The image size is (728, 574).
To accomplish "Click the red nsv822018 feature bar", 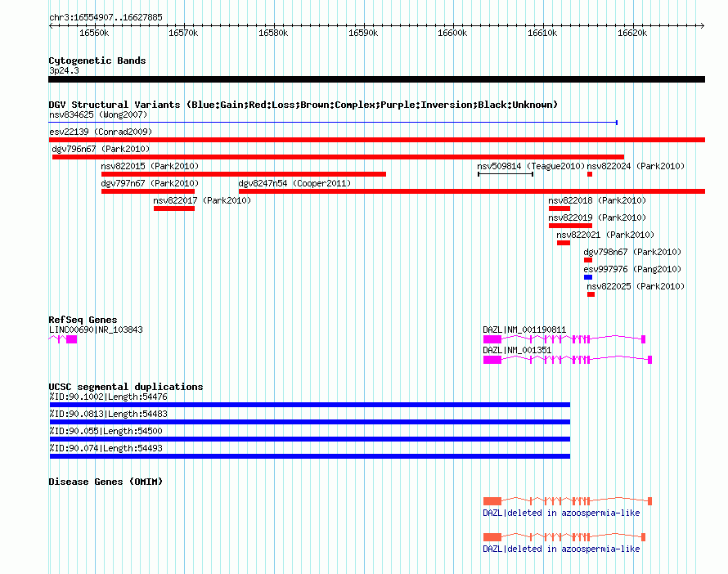I will pyautogui.click(x=559, y=209).
